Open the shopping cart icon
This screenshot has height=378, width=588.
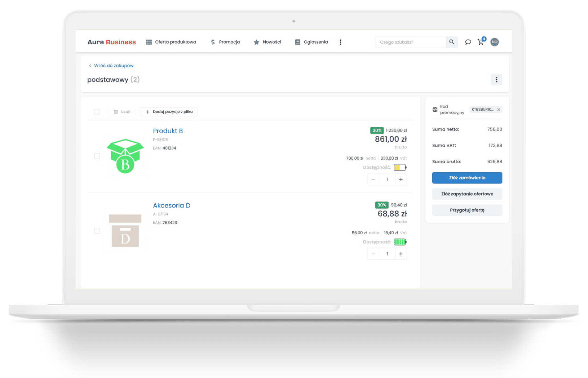(x=481, y=42)
